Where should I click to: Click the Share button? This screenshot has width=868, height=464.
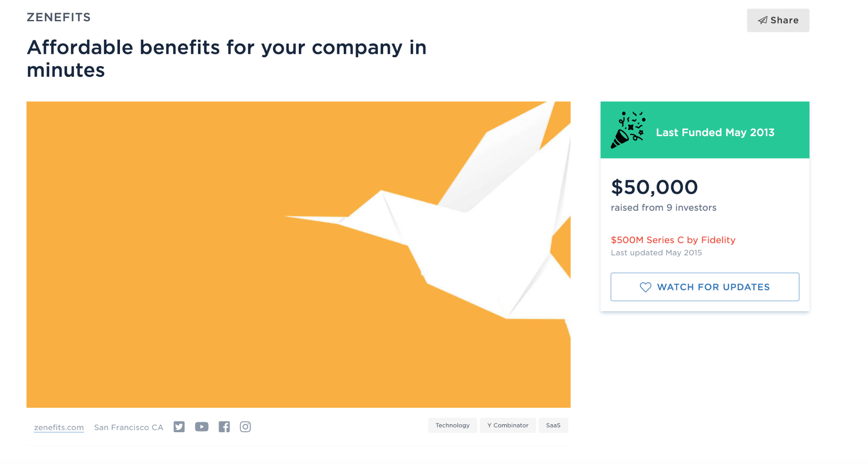point(778,20)
